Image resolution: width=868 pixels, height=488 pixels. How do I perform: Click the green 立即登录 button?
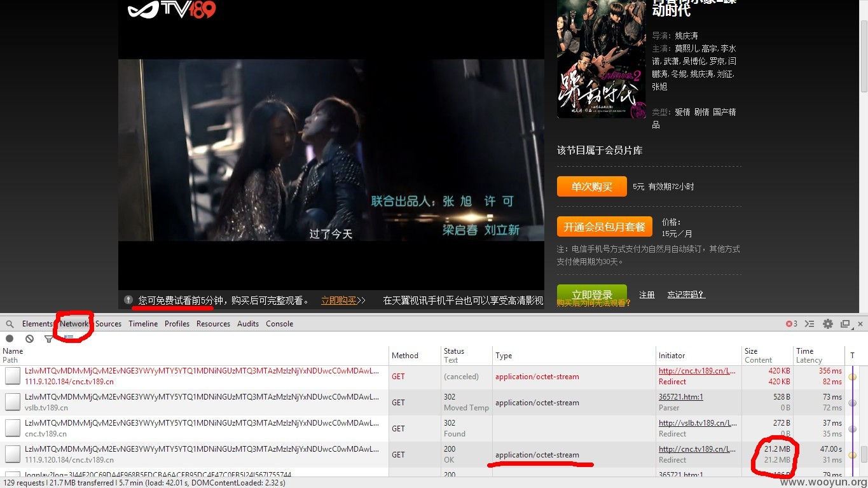pyautogui.click(x=591, y=295)
